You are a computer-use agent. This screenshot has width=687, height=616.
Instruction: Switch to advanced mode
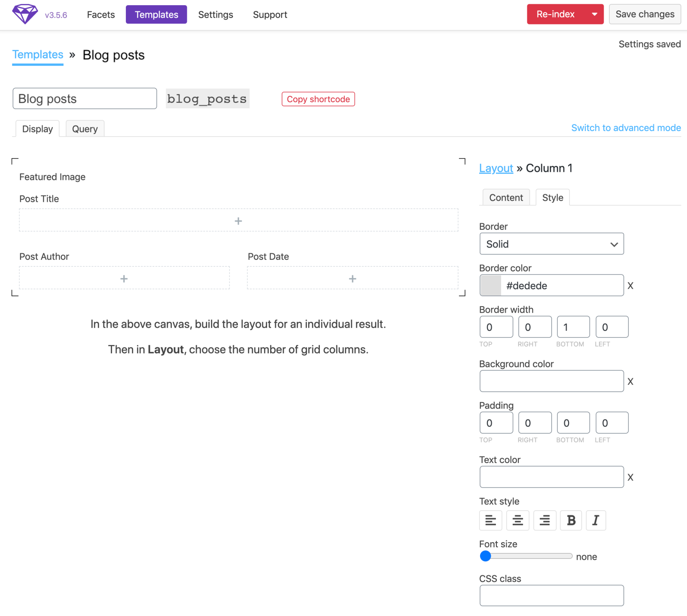point(626,128)
